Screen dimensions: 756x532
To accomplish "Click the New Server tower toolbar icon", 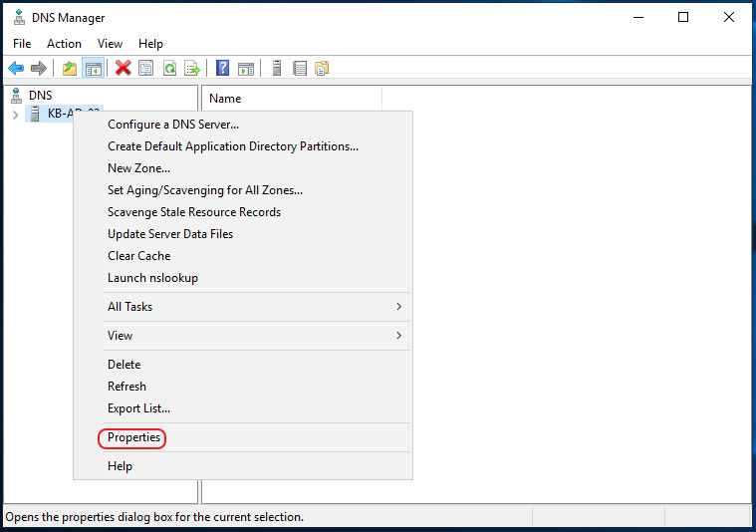I will click(277, 68).
